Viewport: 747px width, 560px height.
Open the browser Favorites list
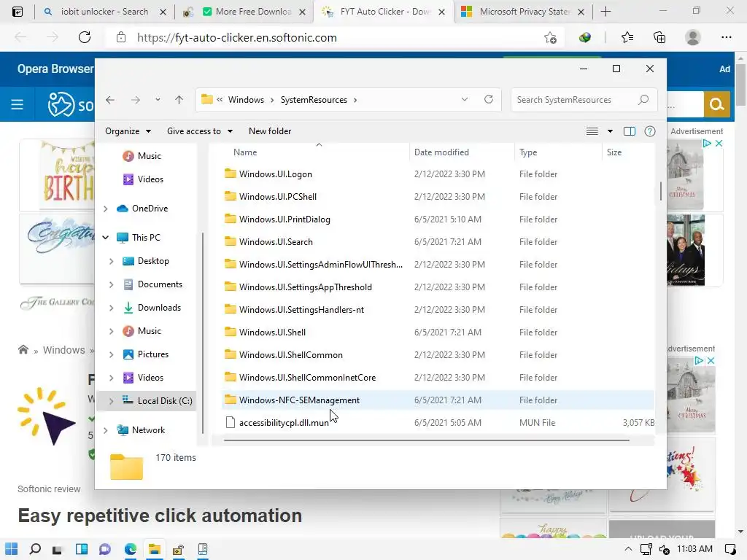click(x=627, y=38)
